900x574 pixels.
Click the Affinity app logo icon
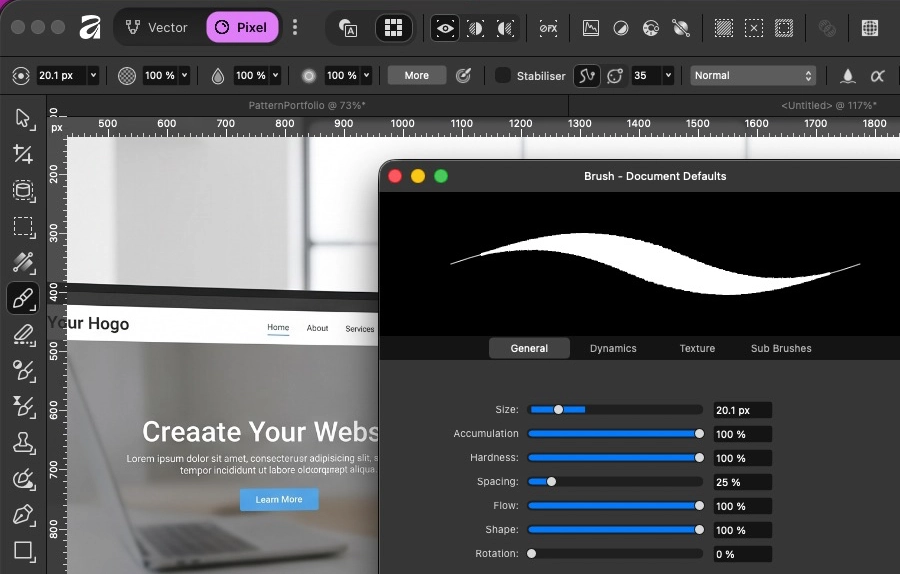coord(90,28)
